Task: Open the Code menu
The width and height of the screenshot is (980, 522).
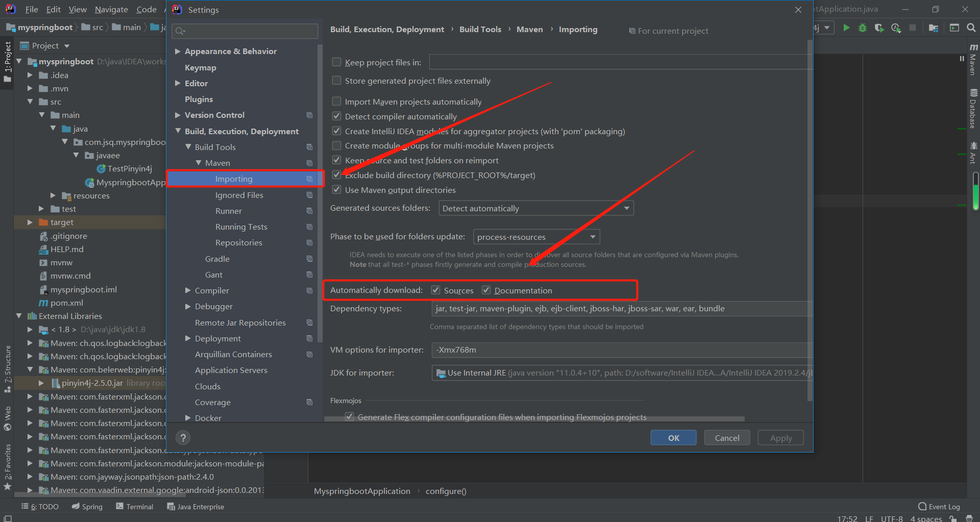Action: pos(146,9)
